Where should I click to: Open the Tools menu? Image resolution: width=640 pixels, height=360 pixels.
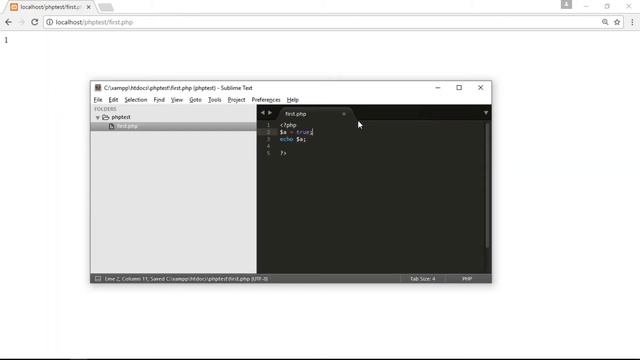point(214,100)
